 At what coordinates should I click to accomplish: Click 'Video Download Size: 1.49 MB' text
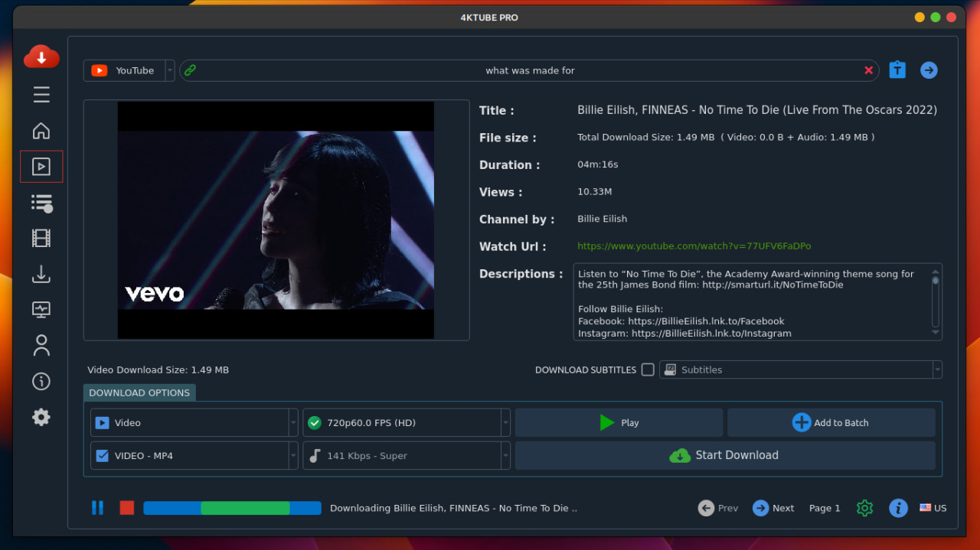pos(158,369)
